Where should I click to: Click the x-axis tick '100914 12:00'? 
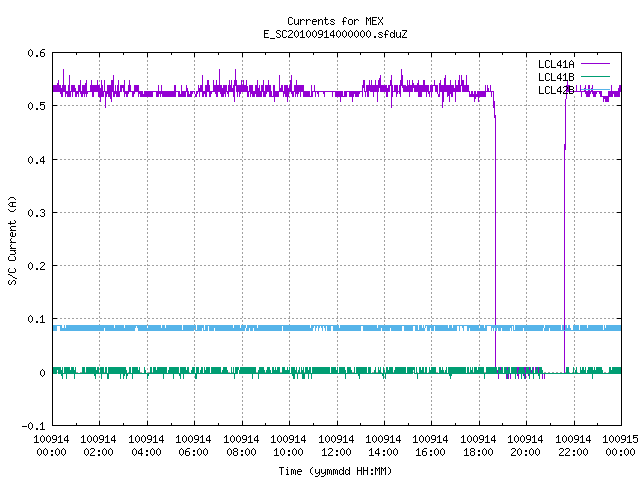click(x=336, y=446)
